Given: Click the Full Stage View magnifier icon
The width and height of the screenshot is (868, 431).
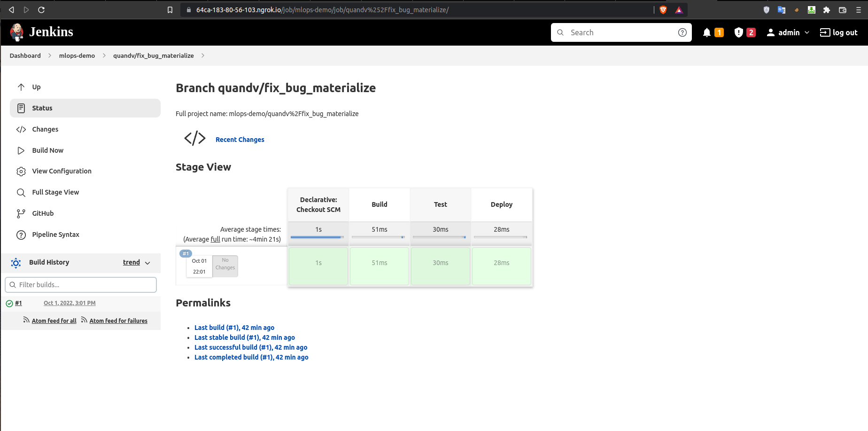Looking at the screenshot, I should [21, 193].
